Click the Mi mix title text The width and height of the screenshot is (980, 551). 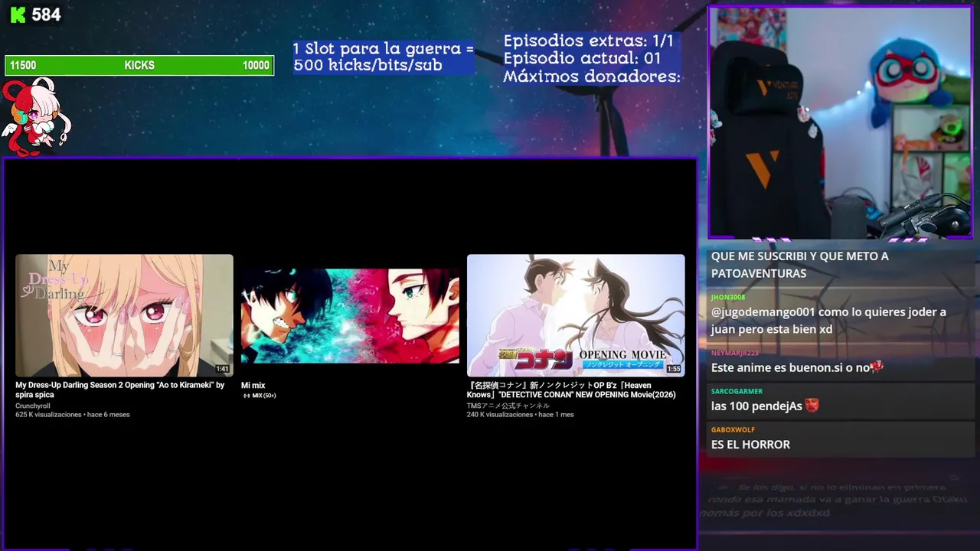(x=253, y=386)
